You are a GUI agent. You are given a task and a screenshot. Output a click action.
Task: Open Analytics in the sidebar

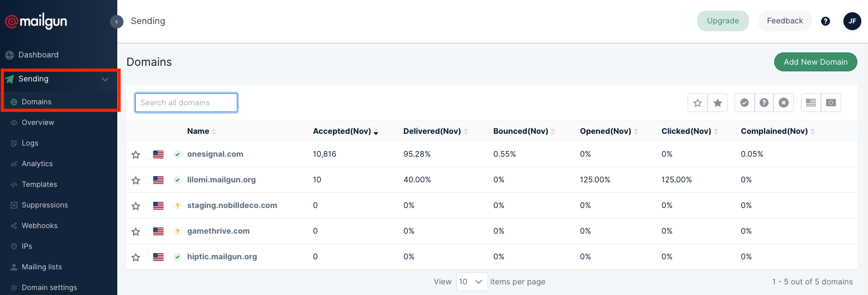37,164
